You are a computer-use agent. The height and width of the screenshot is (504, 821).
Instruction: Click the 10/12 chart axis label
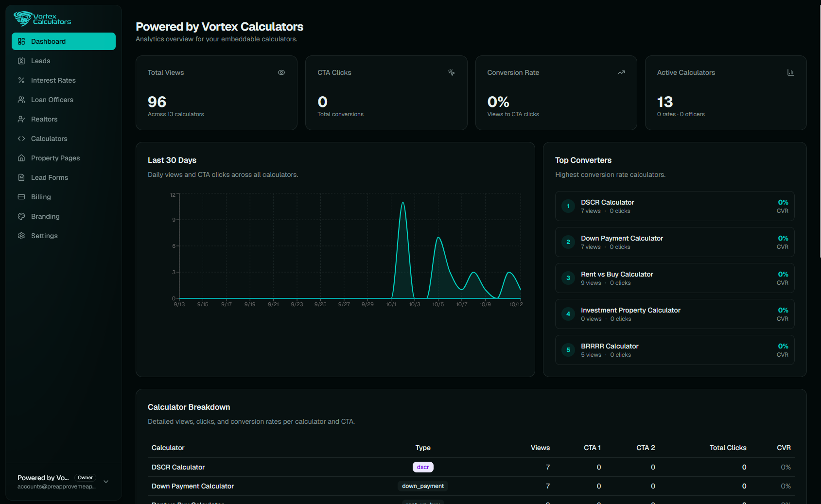(516, 304)
